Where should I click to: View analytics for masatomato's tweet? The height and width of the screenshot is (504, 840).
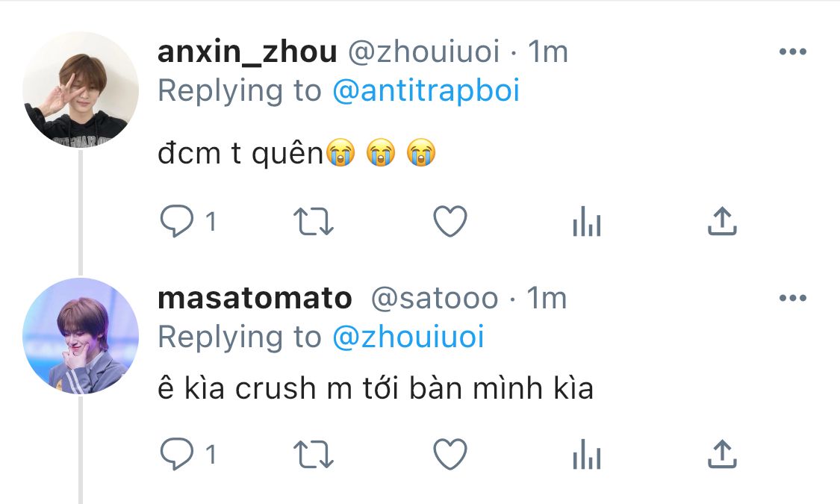point(586,454)
